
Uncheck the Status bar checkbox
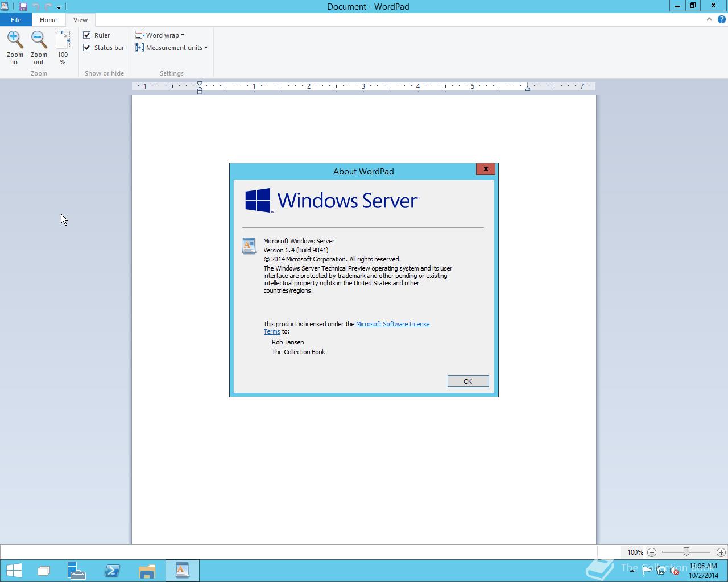pos(87,48)
